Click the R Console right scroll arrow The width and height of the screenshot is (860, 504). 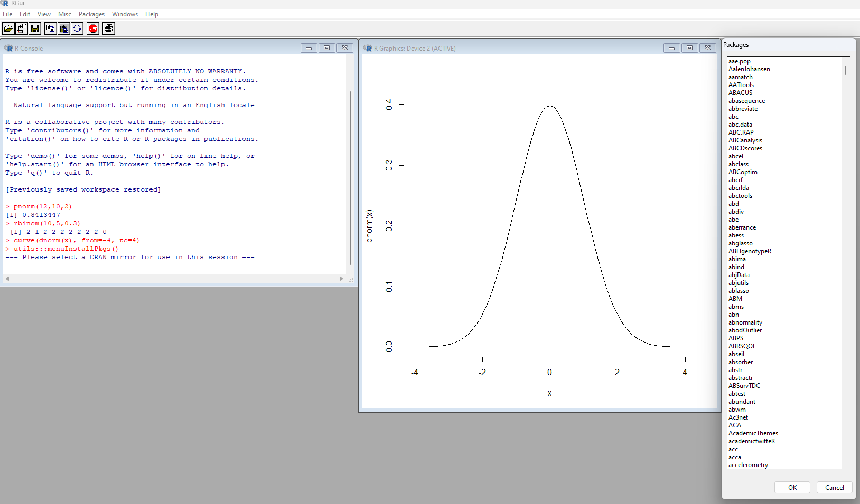click(341, 279)
